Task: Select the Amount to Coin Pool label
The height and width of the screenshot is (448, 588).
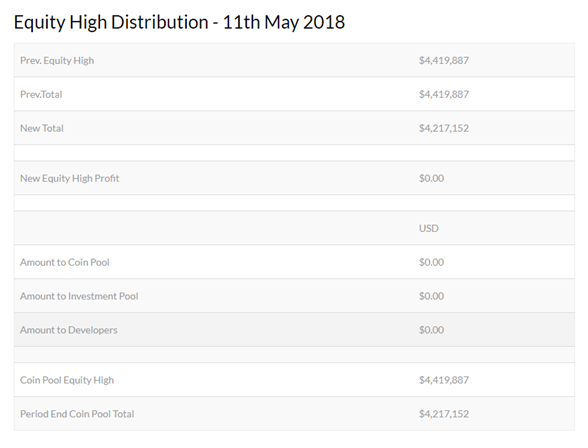Action: tap(65, 262)
